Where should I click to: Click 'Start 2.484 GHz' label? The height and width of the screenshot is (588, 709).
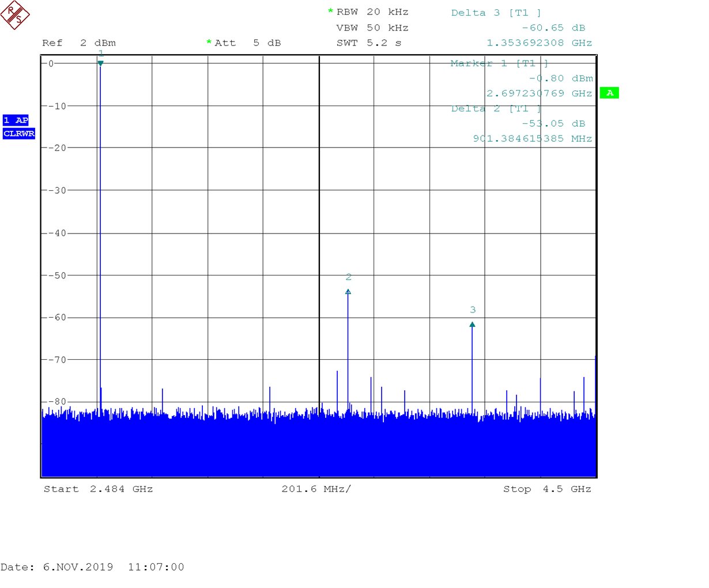coord(99,489)
